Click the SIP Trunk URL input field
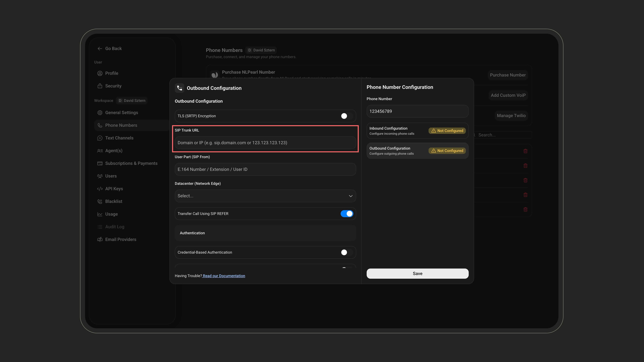 pos(265,143)
